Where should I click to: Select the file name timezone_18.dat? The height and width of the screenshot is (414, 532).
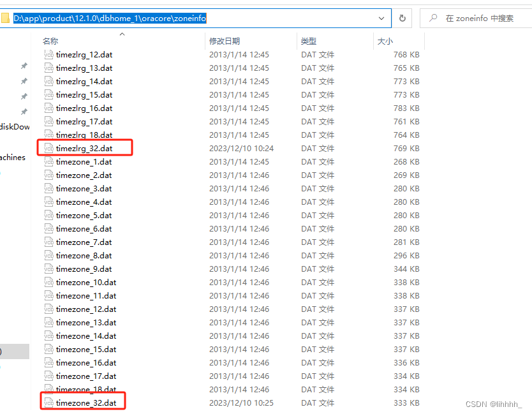point(86,390)
